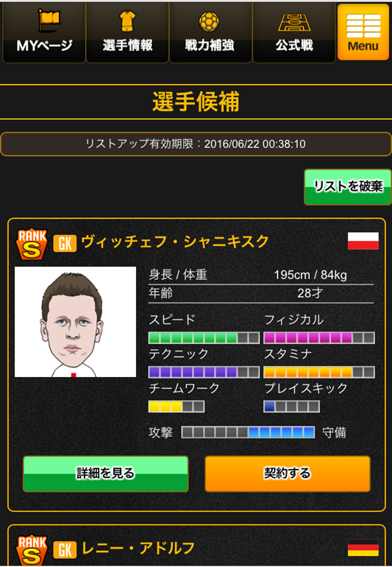Click the Poland flag icon

[363, 241]
